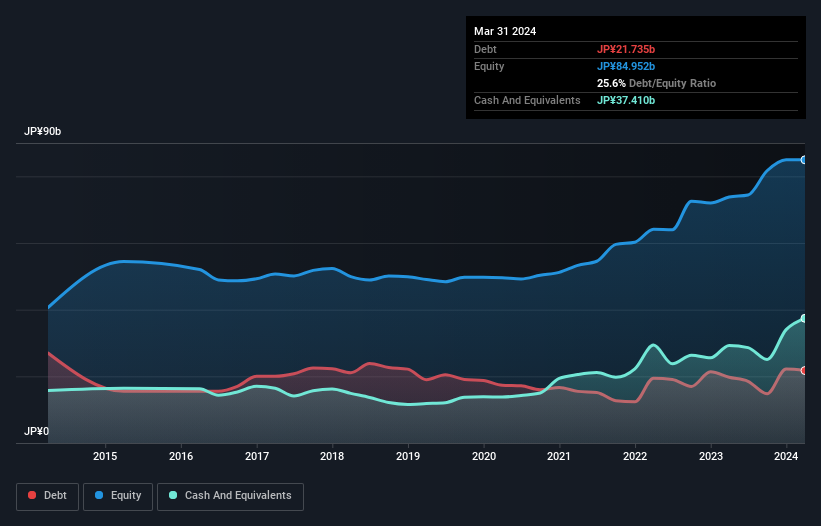The image size is (821, 526).
Task: Click the JP¥21.735b debt value
Action: point(626,49)
